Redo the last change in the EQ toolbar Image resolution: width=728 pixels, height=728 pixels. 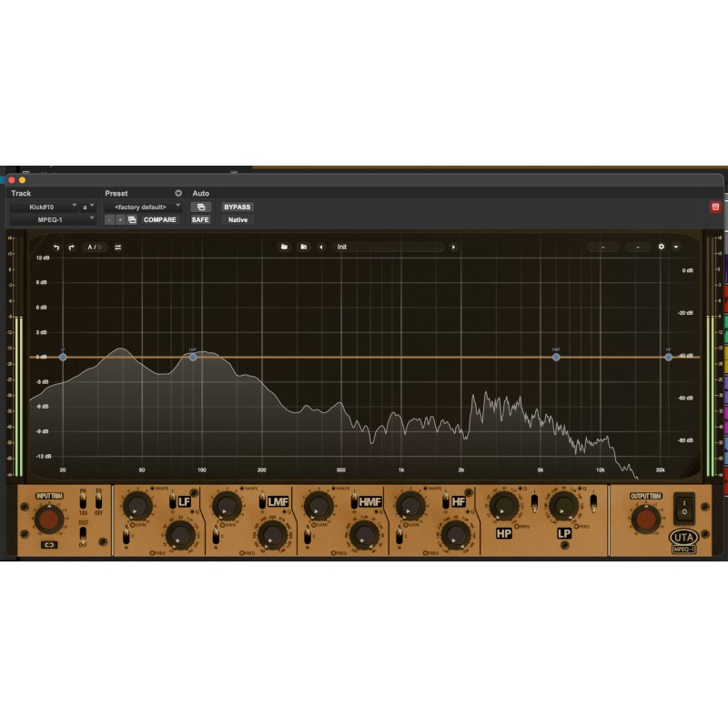[72, 248]
